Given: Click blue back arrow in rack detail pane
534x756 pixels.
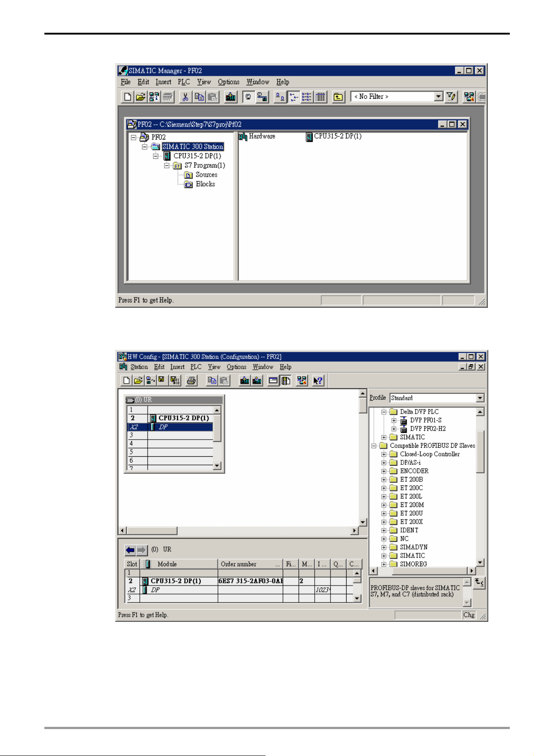Looking at the screenshot, I should point(130,550).
